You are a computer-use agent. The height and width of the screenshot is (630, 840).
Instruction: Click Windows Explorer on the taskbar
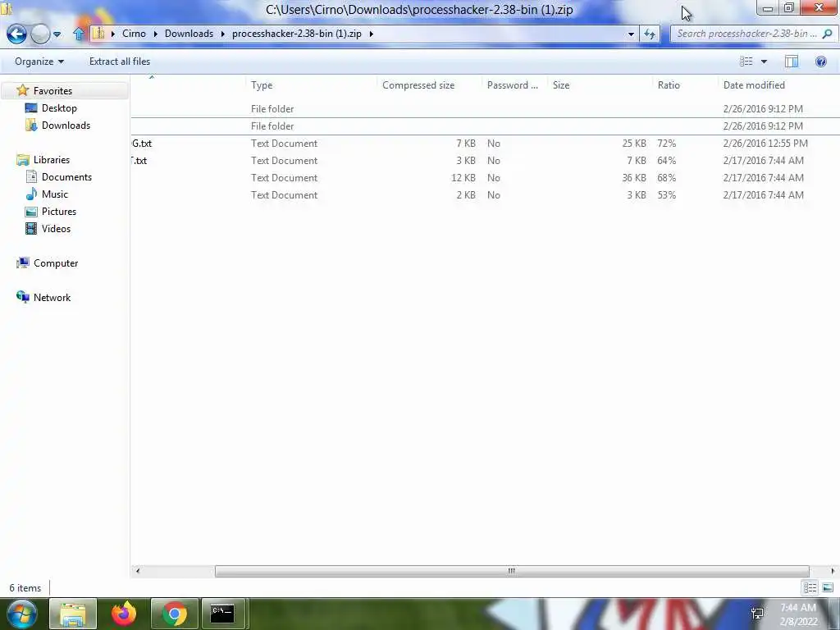pos(73,614)
